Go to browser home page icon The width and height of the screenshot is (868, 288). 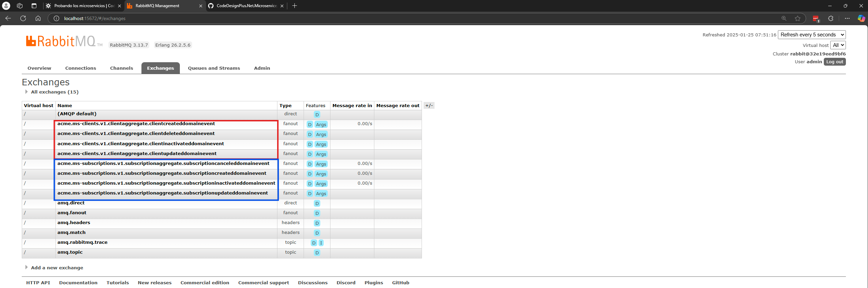[x=38, y=18]
